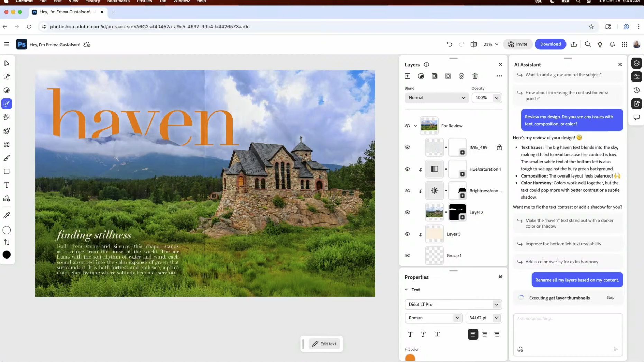Open the History menu in menu bar

pos(92,2)
